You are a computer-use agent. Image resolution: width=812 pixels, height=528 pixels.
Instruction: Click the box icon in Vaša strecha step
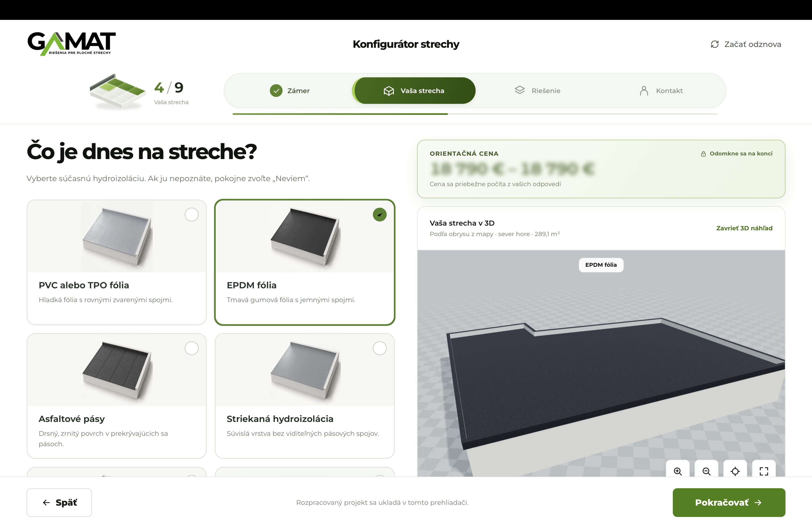pos(389,91)
